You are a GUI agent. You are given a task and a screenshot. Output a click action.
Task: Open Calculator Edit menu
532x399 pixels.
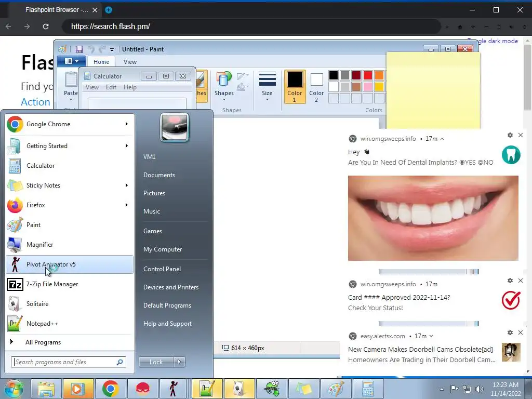coord(111,87)
